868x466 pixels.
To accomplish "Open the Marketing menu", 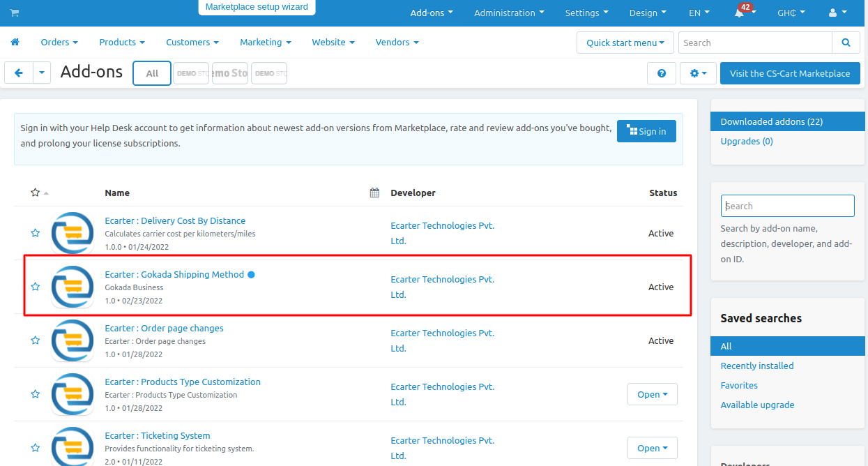I will click(x=266, y=42).
